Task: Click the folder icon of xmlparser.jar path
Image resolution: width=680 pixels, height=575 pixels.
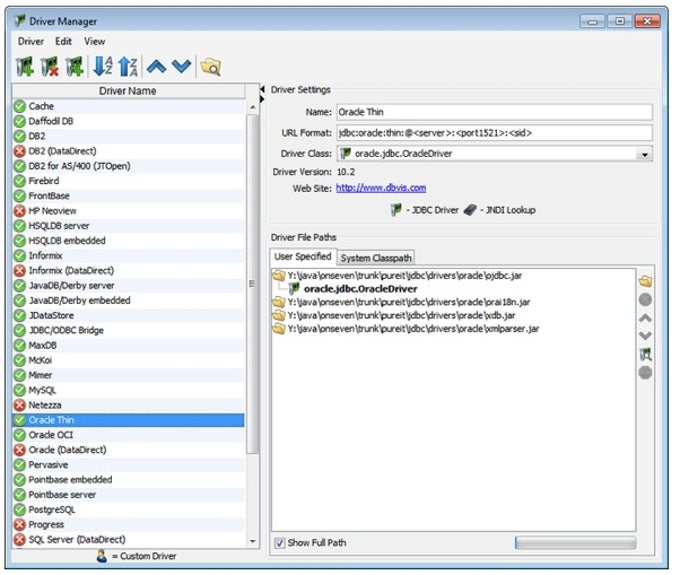Action: pyautogui.click(x=278, y=329)
